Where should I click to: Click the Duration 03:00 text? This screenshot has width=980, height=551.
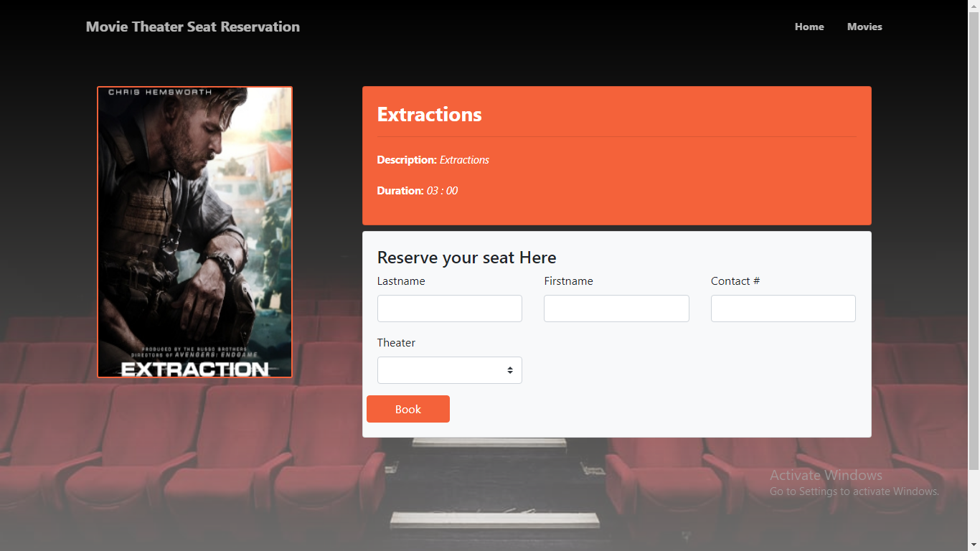coord(417,190)
